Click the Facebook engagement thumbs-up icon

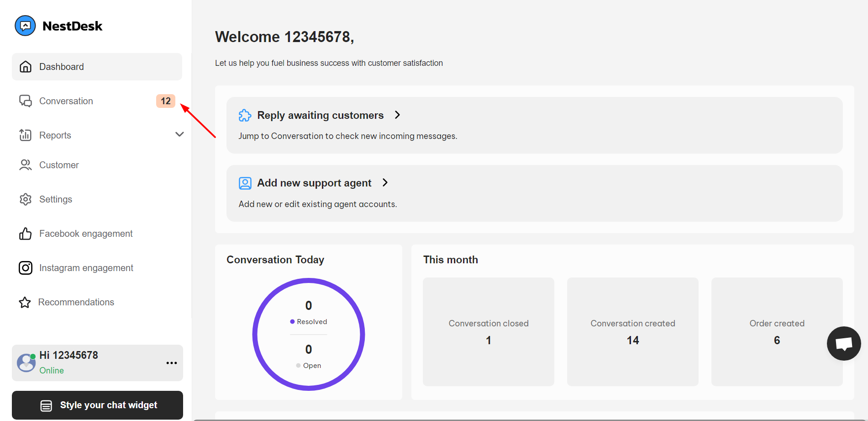coord(26,234)
